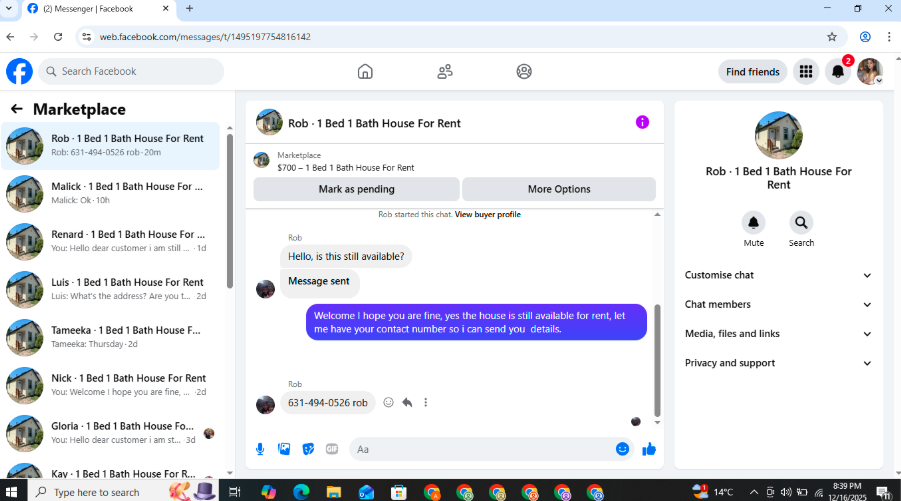Viewport: 901px width, 501px height.
Task: Expand Customise chat section
Action: click(778, 275)
